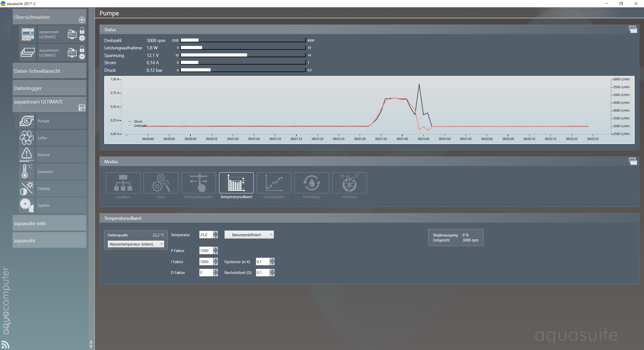This screenshot has height=350, width=644.
Task: Click the P Faktor input field
Action: (206, 251)
